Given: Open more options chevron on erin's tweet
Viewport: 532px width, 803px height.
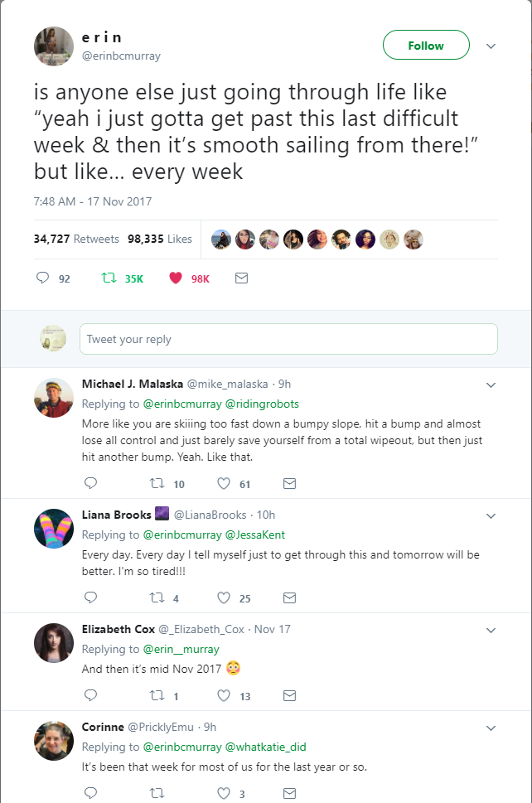Looking at the screenshot, I should point(491,46).
